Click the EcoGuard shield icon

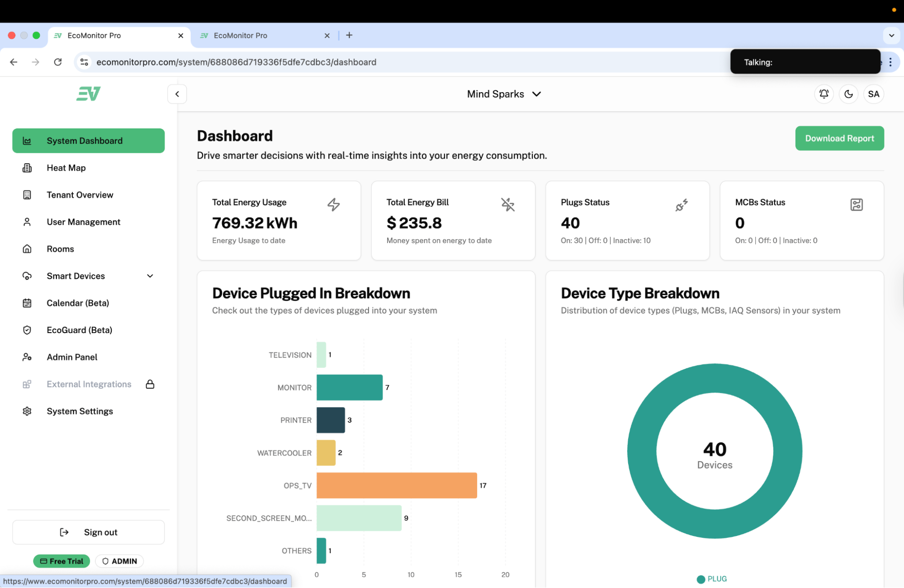(27, 330)
